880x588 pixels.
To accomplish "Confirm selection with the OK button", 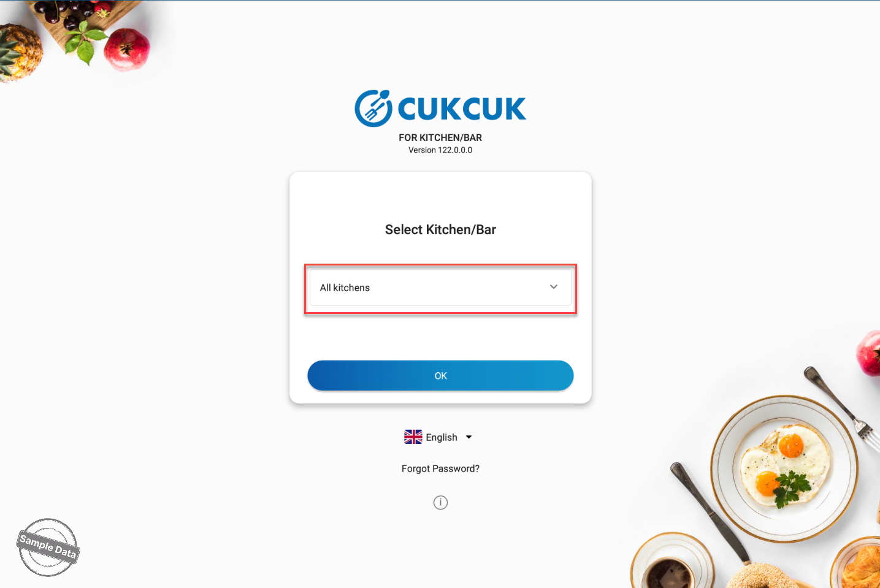I will tap(440, 376).
